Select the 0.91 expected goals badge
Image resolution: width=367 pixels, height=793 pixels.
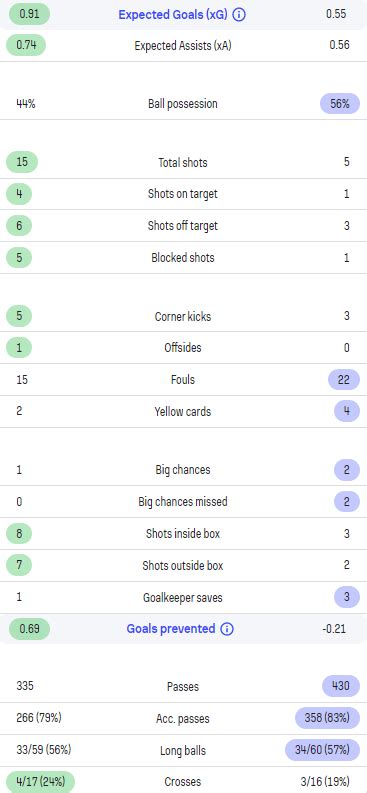28,14
